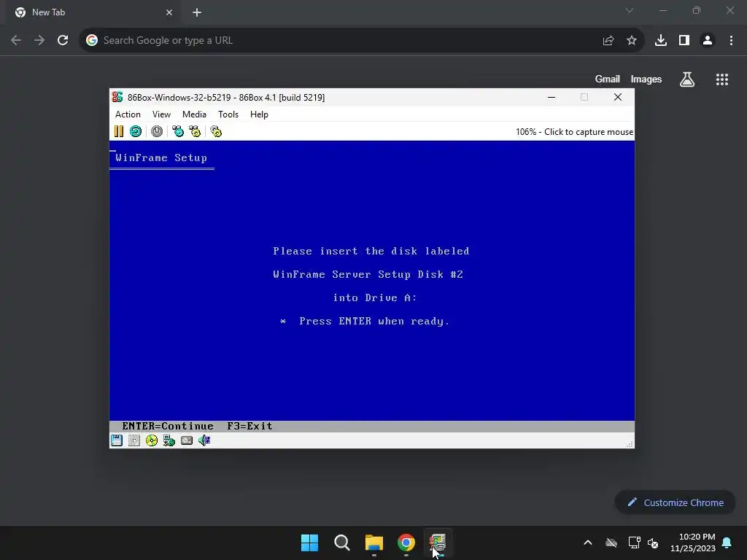Image resolution: width=747 pixels, height=560 pixels.
Task: Click the OneDrive cloud tray icon
Action: tap(611, 542)
